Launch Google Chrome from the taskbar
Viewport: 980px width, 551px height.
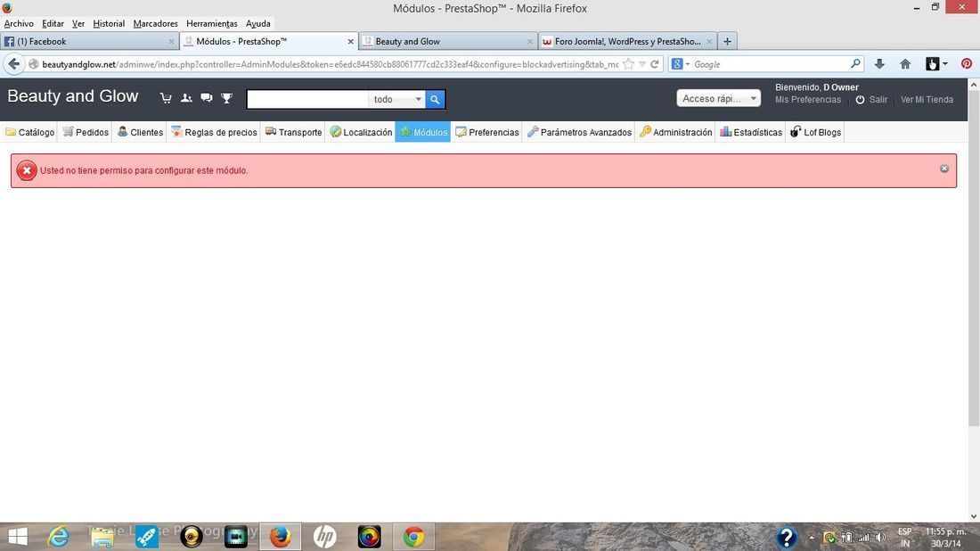tap(413, 537)
